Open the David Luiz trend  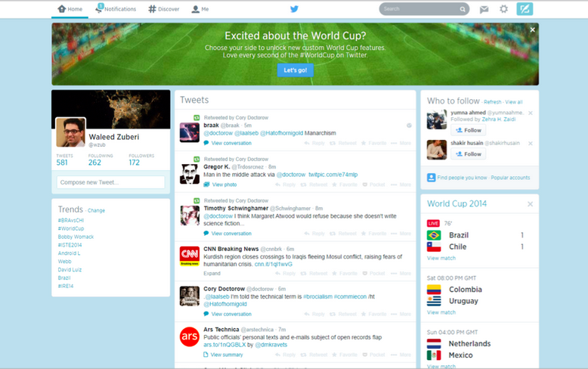pos(70,270)
